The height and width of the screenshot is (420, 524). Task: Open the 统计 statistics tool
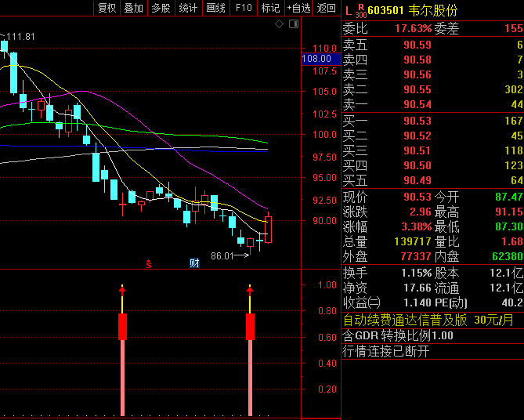[189, 8]
